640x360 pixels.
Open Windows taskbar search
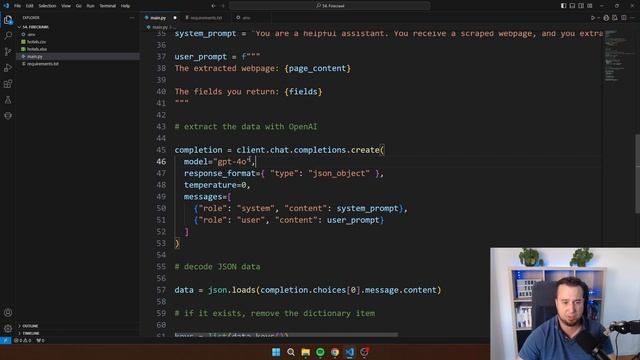pyautogui.click(x=291, y=352)
